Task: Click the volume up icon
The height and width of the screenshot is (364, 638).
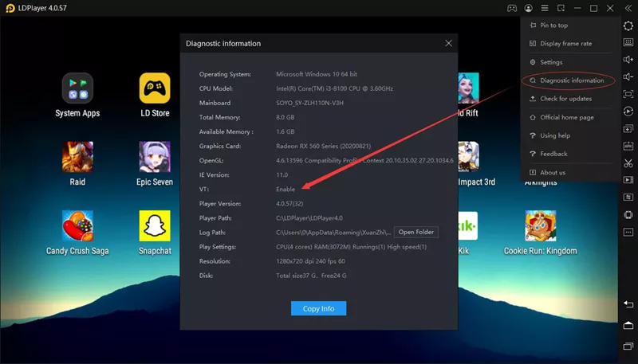Action: (628, 60)
